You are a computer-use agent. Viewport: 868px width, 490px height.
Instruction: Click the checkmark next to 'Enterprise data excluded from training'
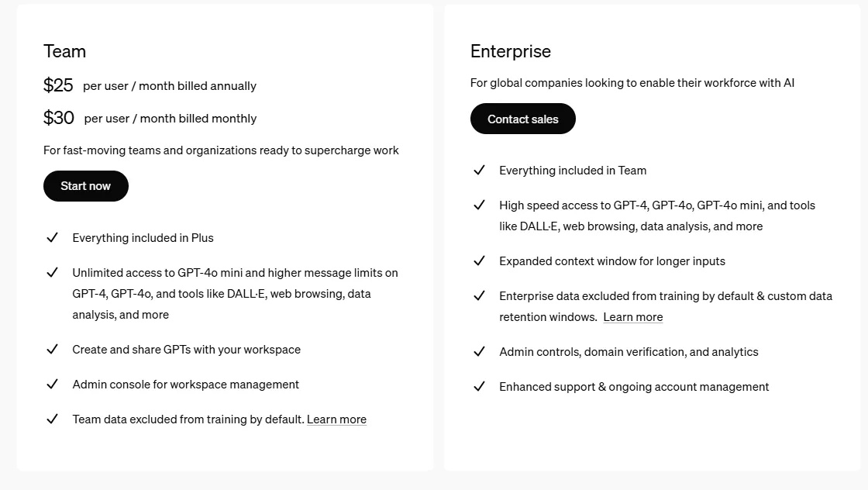pos(479,295)
